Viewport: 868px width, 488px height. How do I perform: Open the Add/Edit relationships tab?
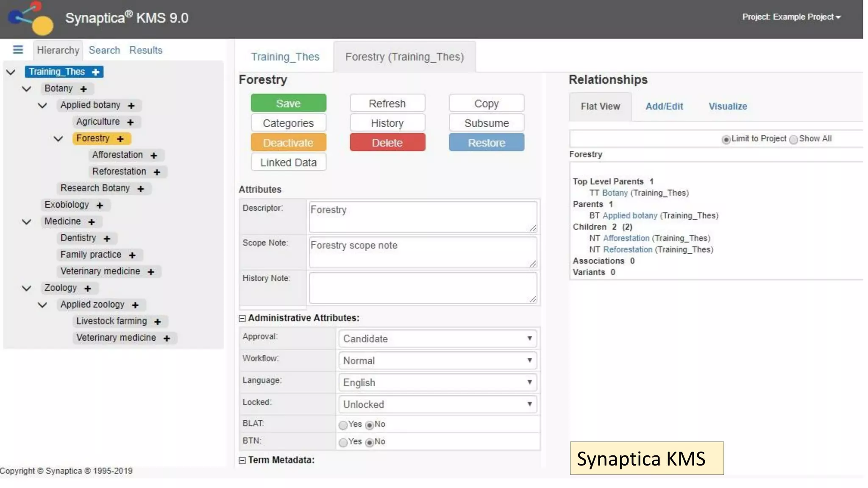pyautogui.click(x=664, y=106)
